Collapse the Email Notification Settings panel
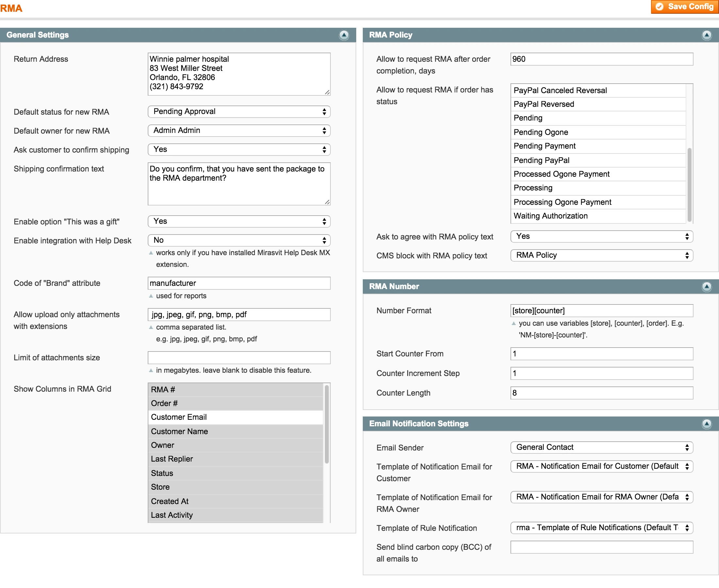 pyautogui.click(x=707, y=423)
